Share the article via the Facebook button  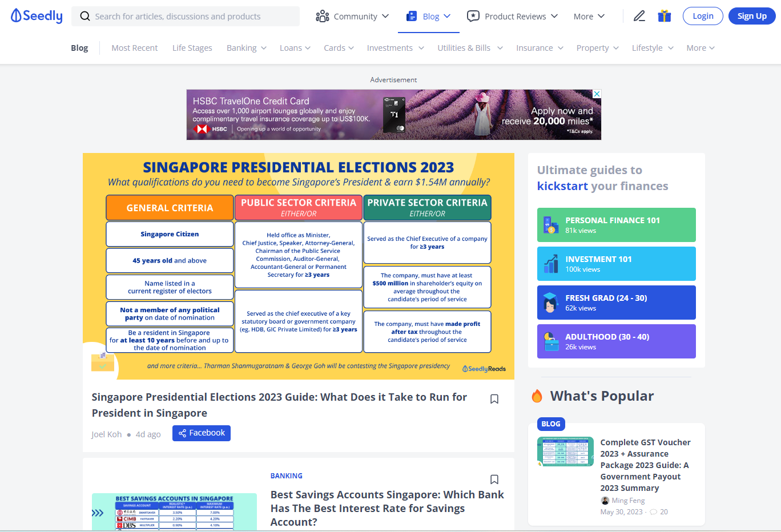[x=201, y=433]
